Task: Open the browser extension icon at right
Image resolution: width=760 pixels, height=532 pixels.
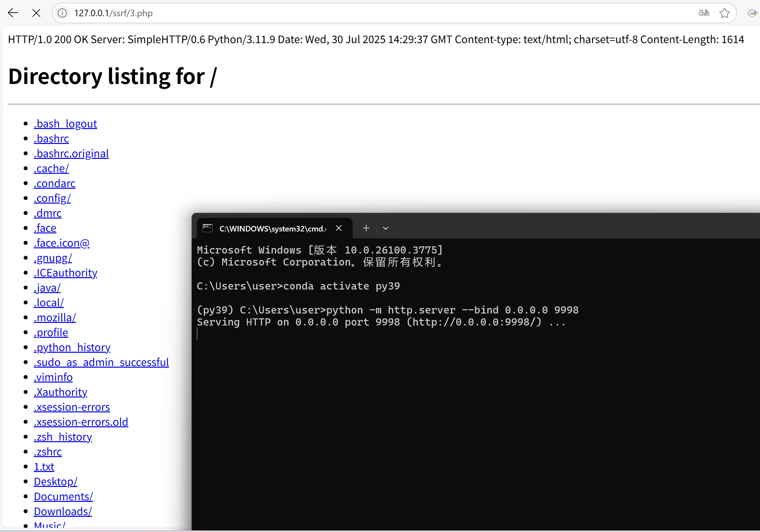Action: [x=753, y=13]
